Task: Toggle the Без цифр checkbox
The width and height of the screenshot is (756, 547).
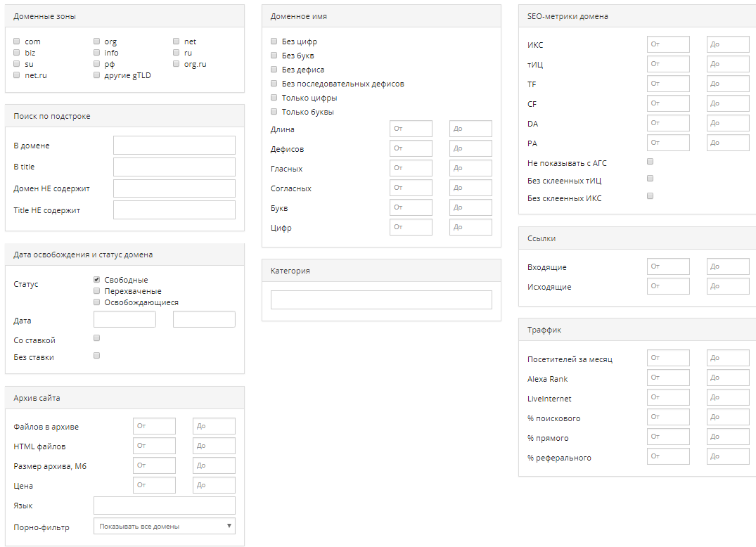Action: [274, 41]
